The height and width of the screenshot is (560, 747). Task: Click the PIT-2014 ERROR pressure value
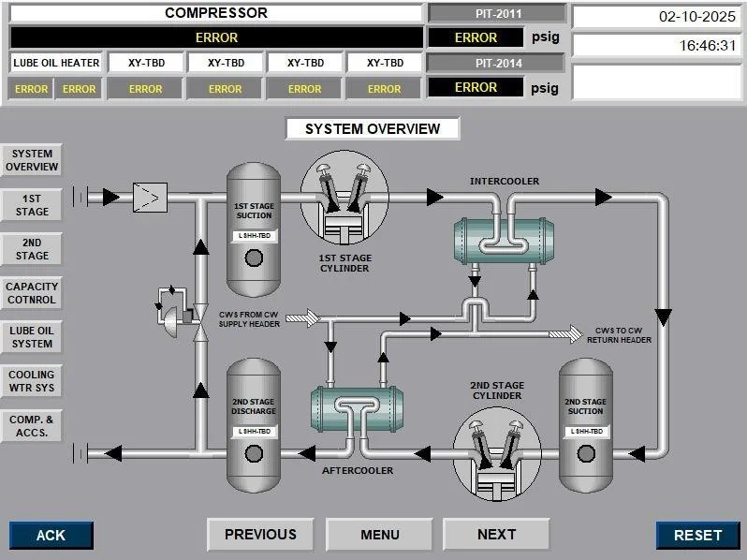tap(476, 87)
